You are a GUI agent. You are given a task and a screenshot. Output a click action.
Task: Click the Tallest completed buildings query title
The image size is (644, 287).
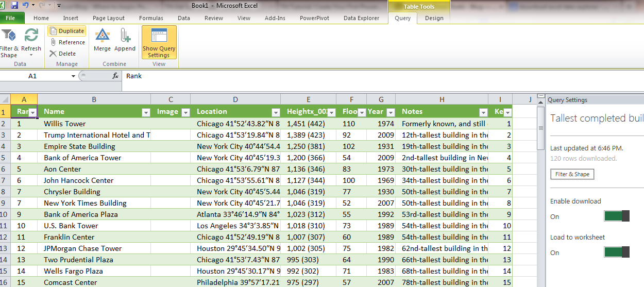coord(597,119)
